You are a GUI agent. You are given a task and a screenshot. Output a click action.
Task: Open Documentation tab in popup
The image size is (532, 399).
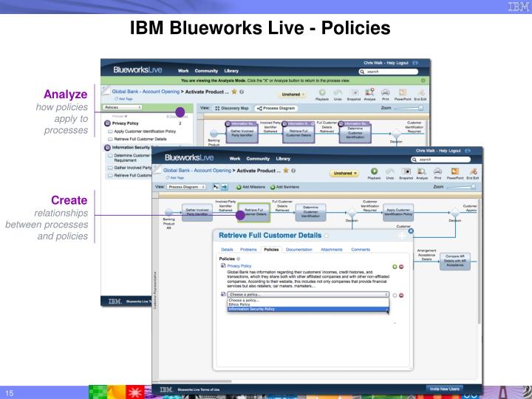click(299, 250)
